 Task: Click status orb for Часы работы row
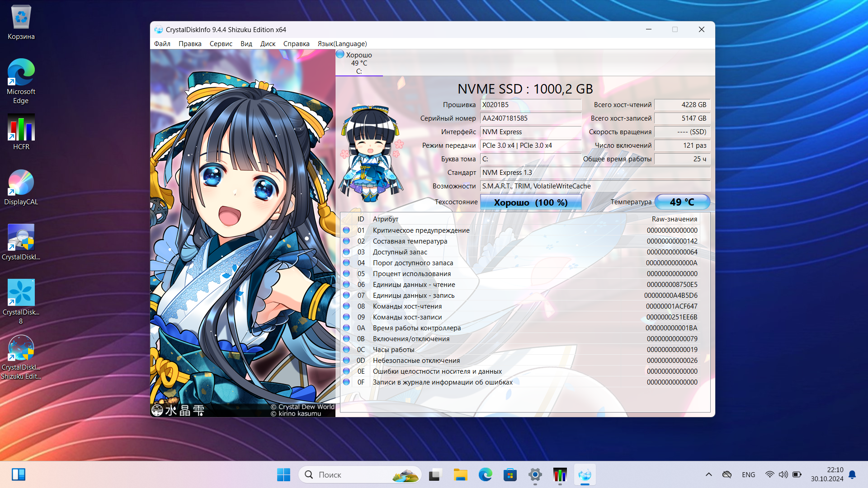pyautogui.click(x=346, y=349)
